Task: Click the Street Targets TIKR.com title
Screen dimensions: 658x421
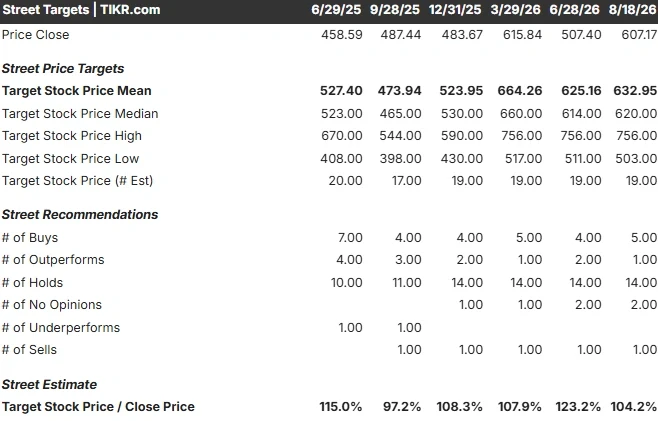Action: pos(81,10)
